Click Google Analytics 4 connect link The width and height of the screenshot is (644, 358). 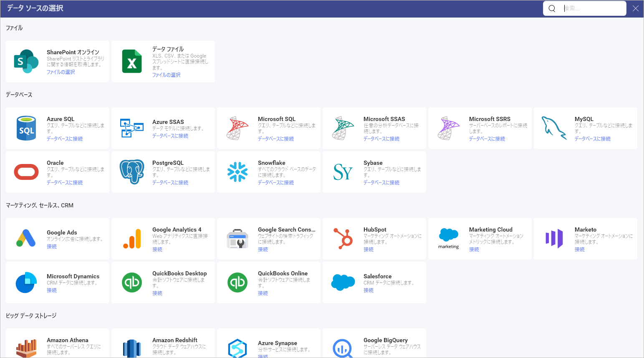[x=157, y=250]
